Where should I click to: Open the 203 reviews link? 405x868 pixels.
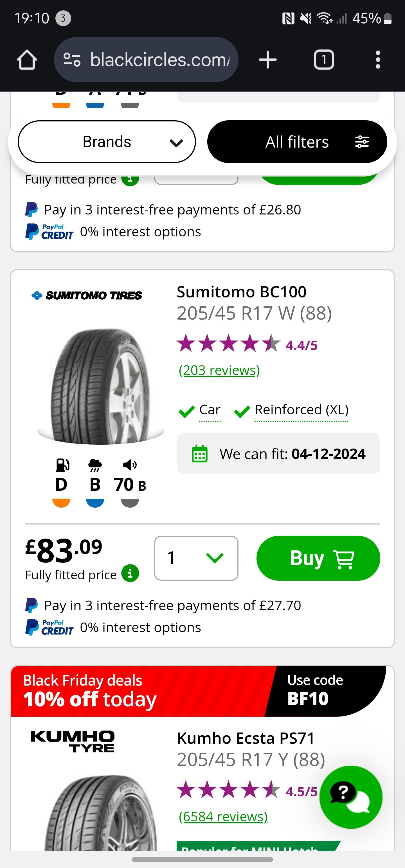[x=219, y=370]
